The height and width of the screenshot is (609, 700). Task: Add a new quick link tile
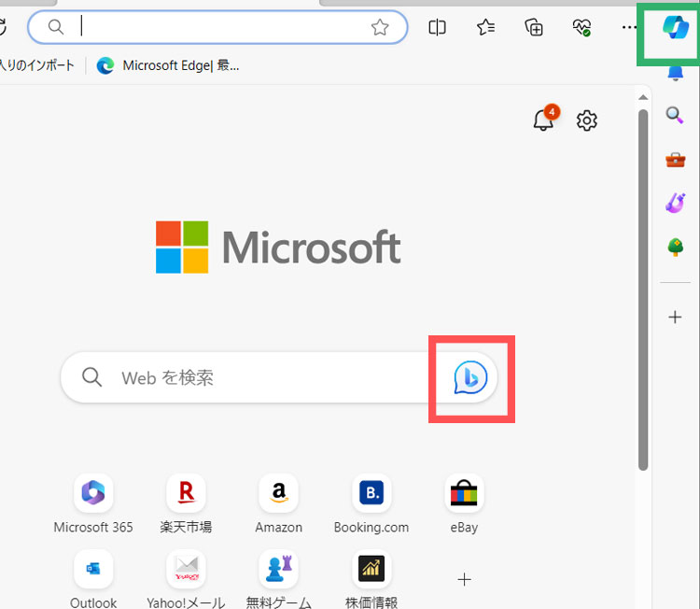[x=464, y=579]
